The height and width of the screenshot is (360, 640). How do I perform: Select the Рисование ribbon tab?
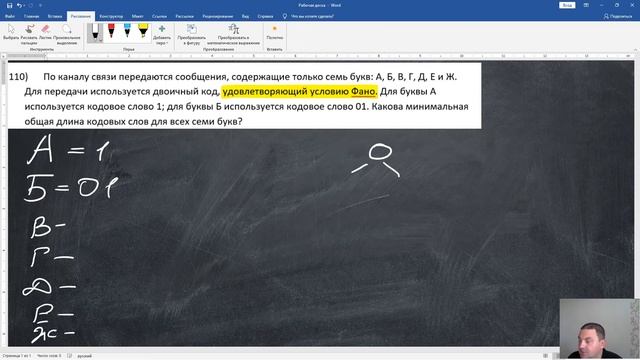click(x=81, y=16)
